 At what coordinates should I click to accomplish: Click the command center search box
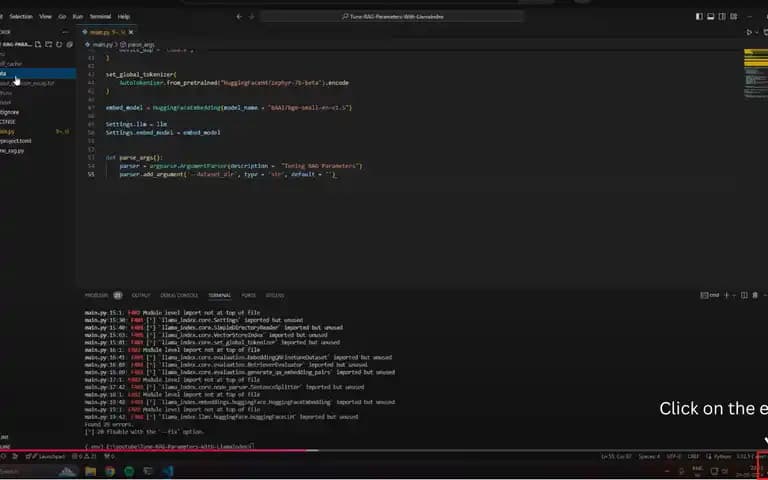(392, 17)
